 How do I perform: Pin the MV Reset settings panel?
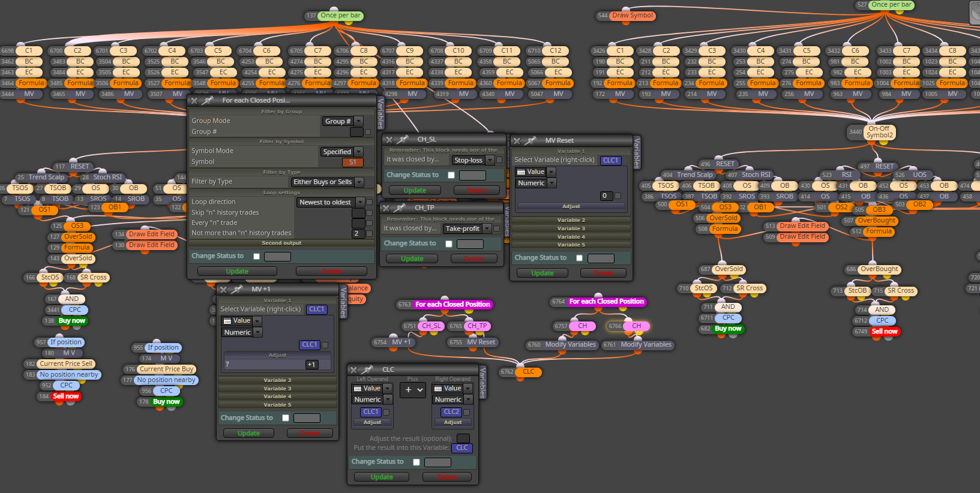pyautogui.click(x=531, y=140)
